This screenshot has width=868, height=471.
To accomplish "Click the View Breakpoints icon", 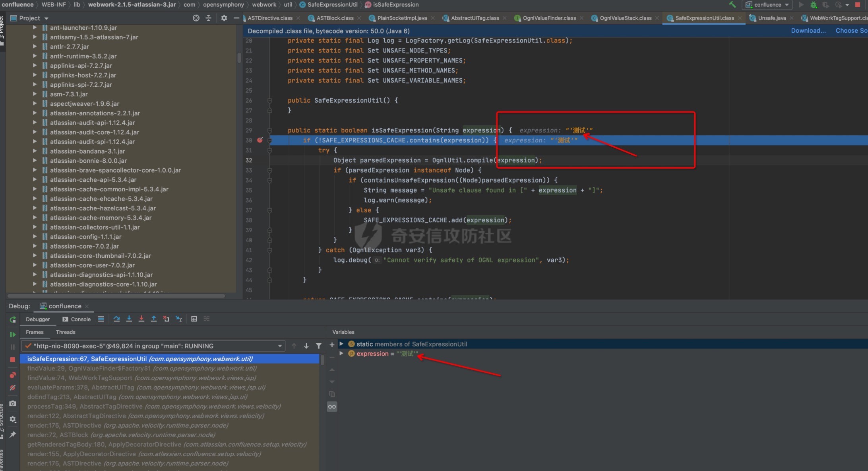I will click(13, 375).
